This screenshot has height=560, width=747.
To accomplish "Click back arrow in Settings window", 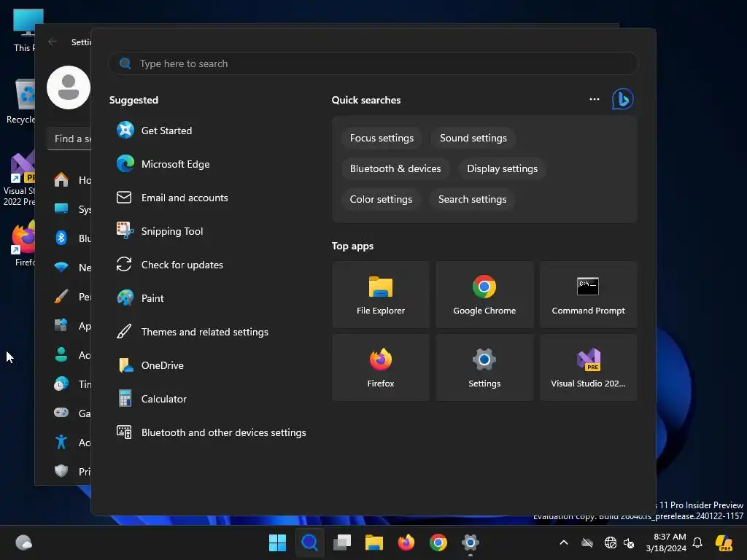I will click(x=53, y=42).
